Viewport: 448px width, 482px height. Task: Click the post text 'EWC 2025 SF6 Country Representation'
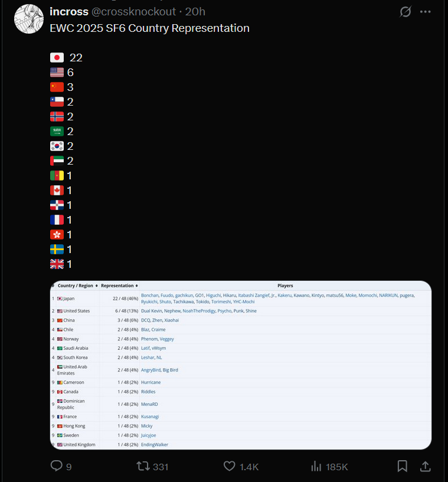149,28
